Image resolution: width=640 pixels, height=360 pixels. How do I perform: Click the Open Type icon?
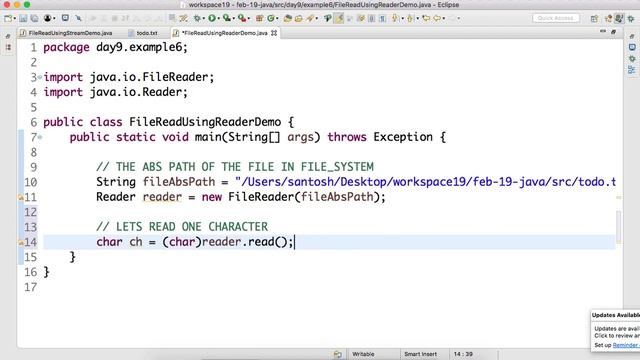[x=288, y=18]
